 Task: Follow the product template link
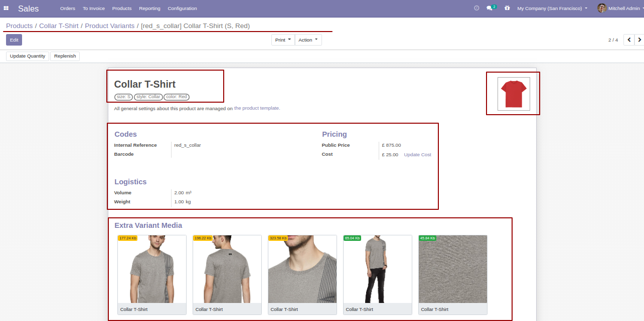click(x=257, y=108)
